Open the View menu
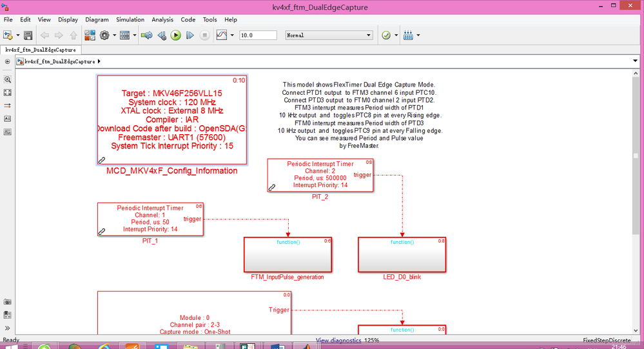The height and width of the screenshot is (349, 644). pos(44,20)
